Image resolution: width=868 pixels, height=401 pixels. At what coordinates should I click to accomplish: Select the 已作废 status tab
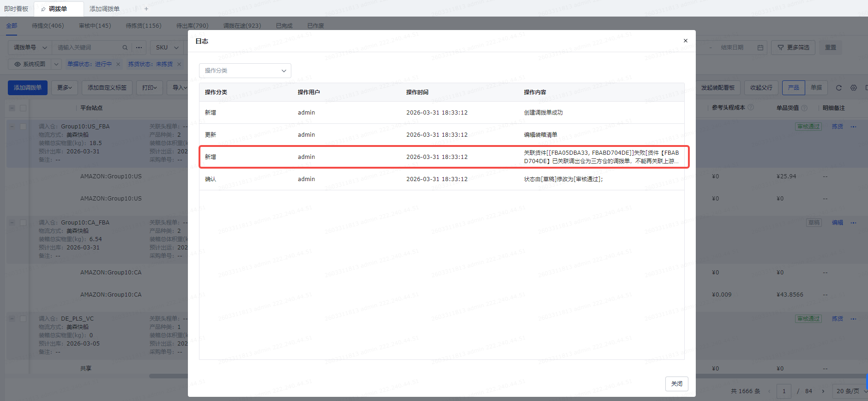click(x=316, y=26)
